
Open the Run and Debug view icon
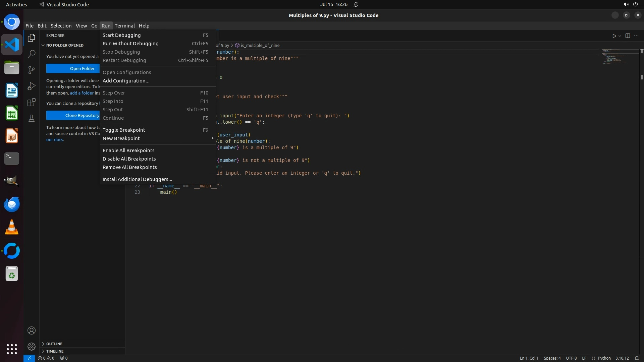coord(32,86)
